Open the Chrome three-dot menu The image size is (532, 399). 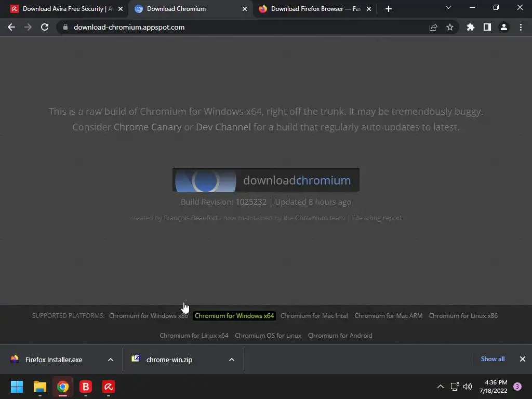pyautogui.click(x=521, y=27)
